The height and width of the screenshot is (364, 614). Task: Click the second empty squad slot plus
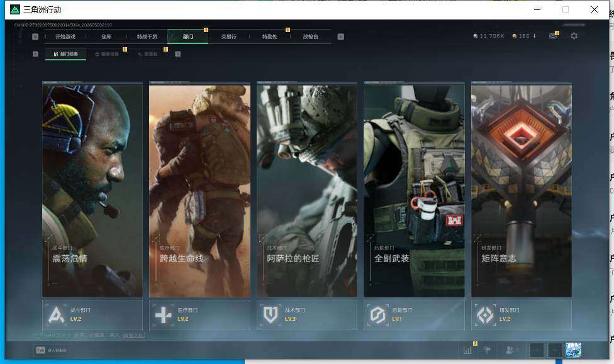(554, 350)
